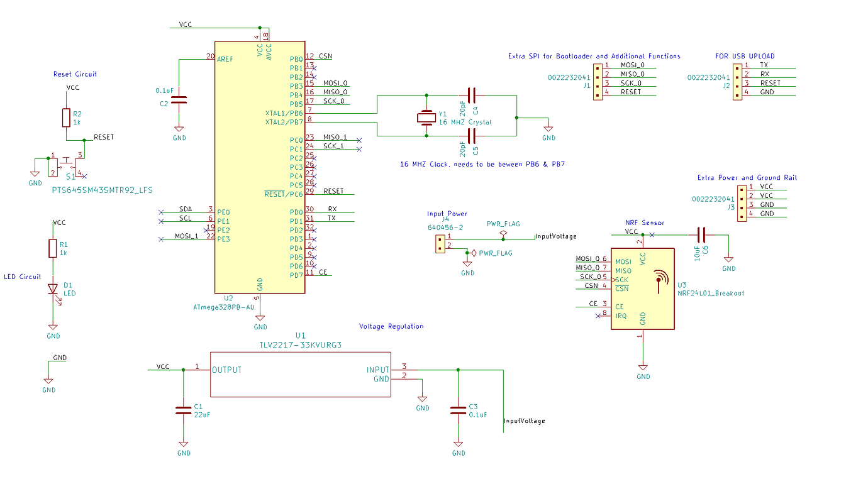Click the R1 1k resistor in LED circuit
The image size is (868, 489).
pos(53,248)
